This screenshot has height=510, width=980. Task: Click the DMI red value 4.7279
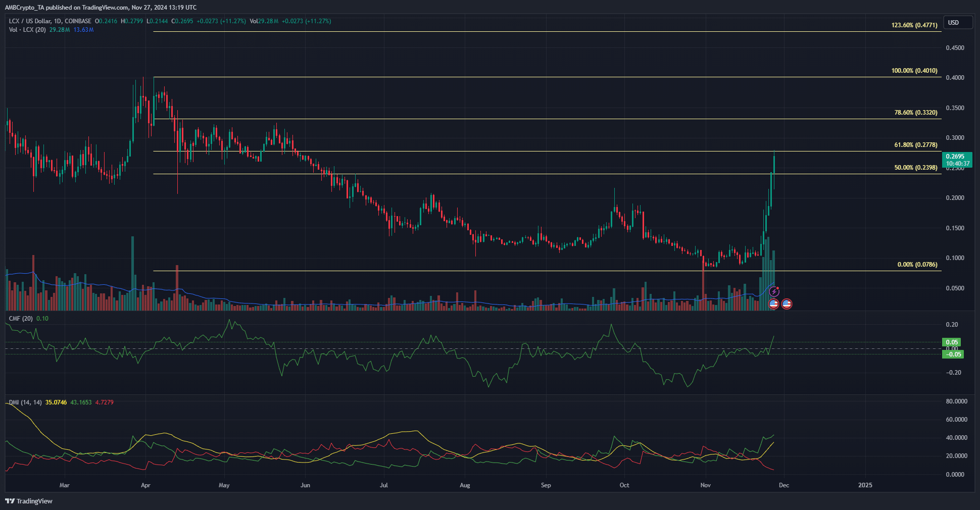pyautogui.click(x=105, y=402)
